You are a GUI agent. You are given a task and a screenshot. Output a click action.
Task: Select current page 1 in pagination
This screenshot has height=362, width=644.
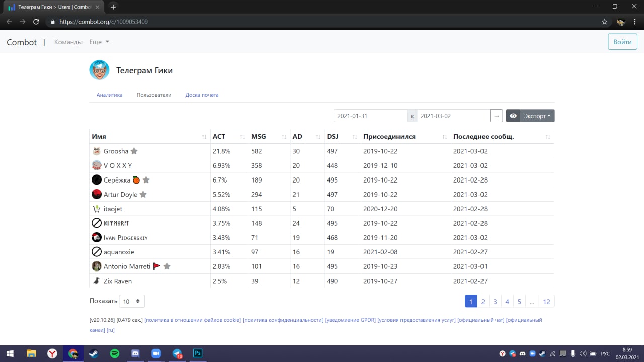point(471,301)
